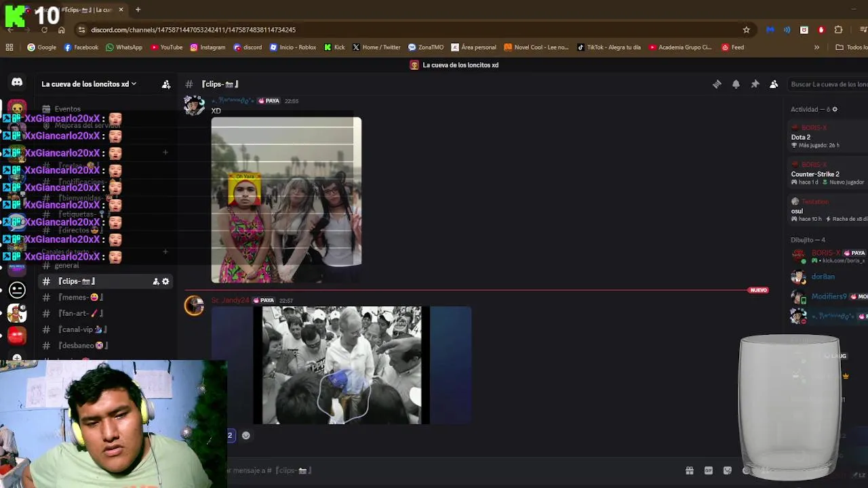This screenshot has width=868, height=488.
Task: Open the Instagram bookmark
Action: pyautogui.click(x=208, y=47)
